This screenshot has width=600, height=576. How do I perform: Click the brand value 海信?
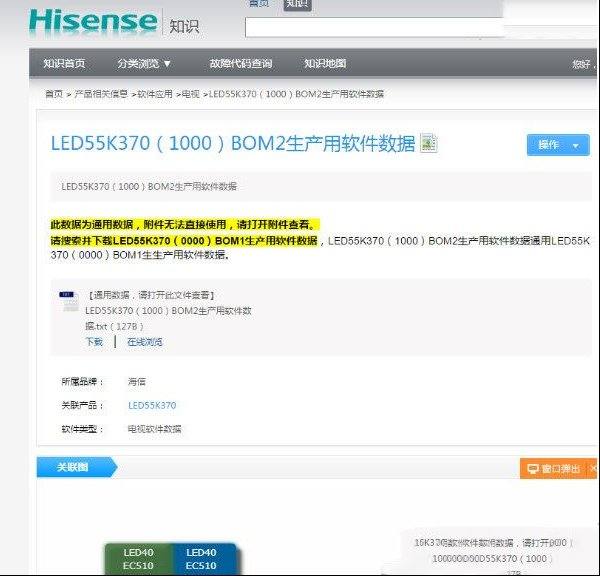[x=137, y=382]
